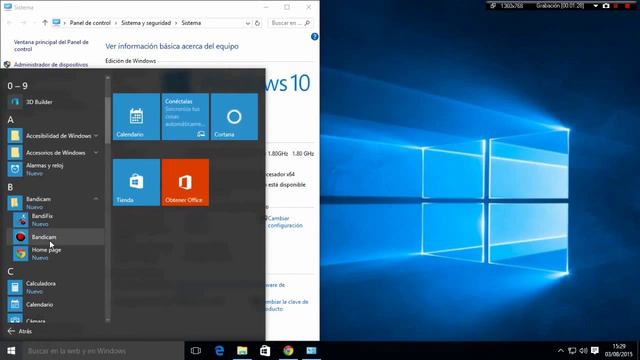This screenshot has height=360, width=640.
Task: Jump to the 0 – 9 letter header
Action: (18, 86)
